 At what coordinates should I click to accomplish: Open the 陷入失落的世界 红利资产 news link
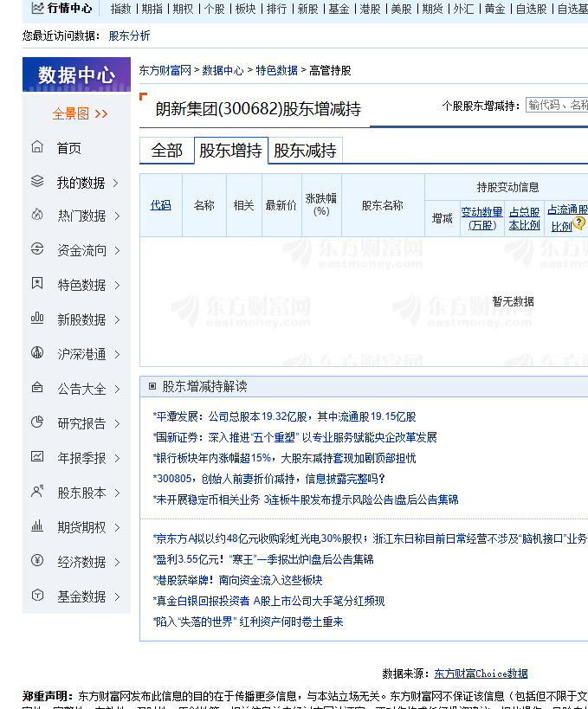248,622
